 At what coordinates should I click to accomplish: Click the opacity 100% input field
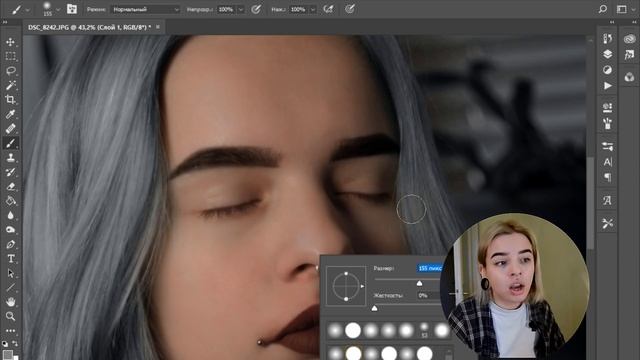[x=227, y=9]
